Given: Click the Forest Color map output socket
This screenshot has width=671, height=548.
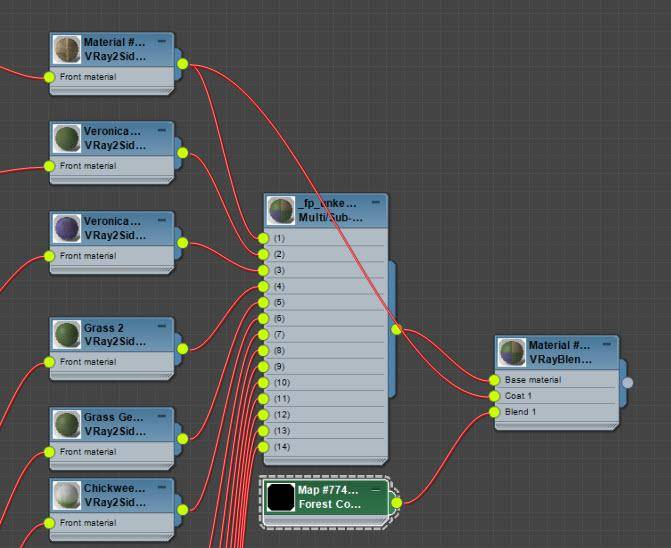Looking at the screenshot, I should (x=396, y=502).
